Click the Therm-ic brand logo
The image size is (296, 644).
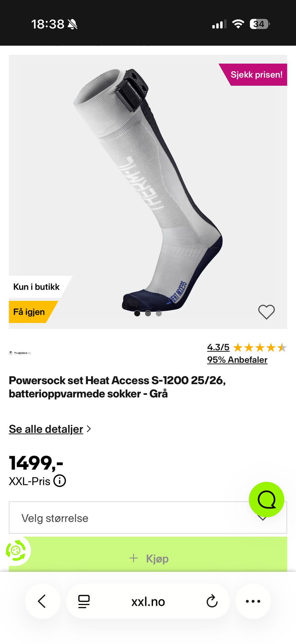click(x=20, y=353)
